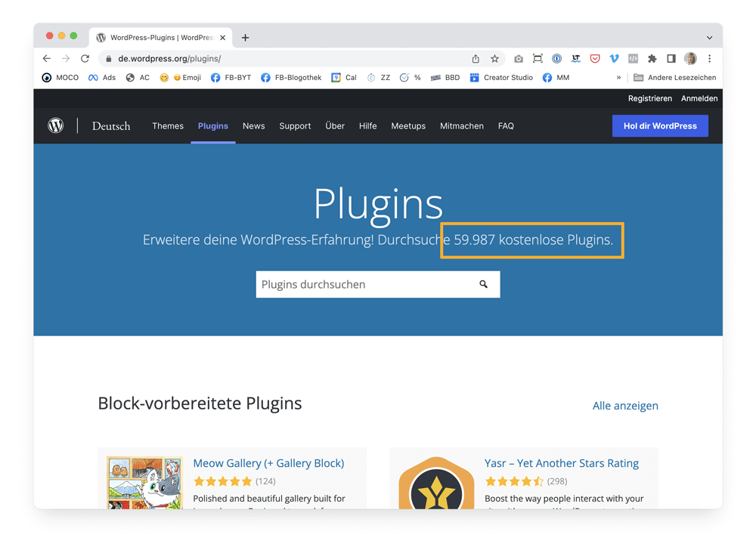
Task: Click the Registrieren link
Action: pos(650,98)
